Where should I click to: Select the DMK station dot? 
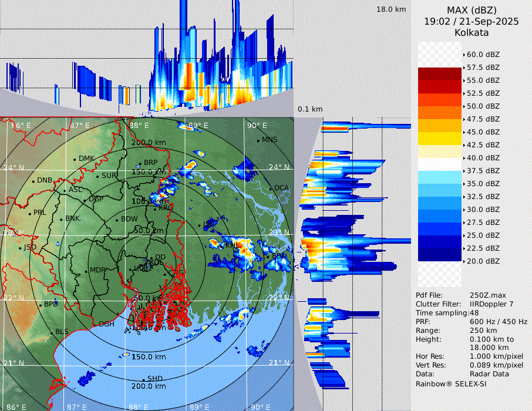75,159
